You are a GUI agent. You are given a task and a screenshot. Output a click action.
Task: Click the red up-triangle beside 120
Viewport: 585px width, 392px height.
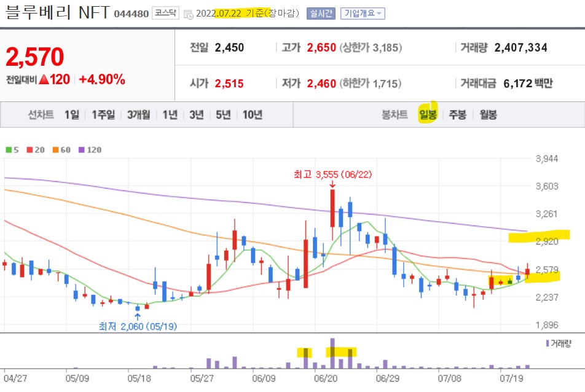tap(44, 79)
